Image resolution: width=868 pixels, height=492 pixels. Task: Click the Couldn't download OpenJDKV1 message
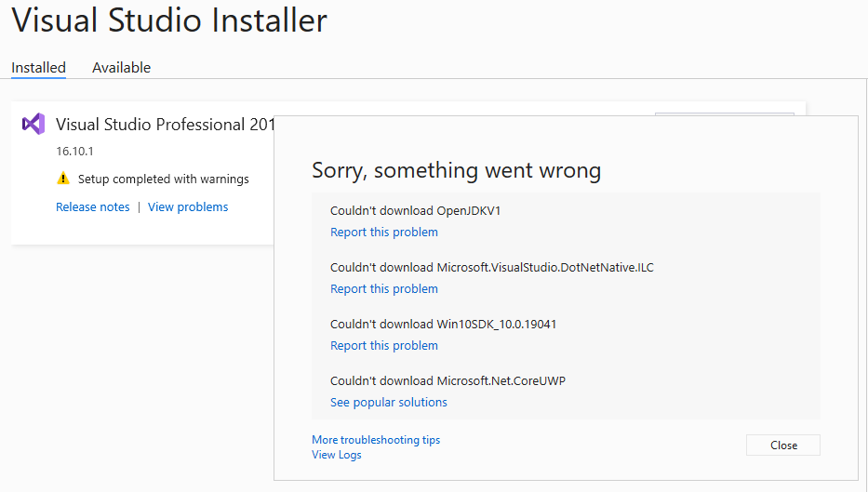tap(415, 211)
